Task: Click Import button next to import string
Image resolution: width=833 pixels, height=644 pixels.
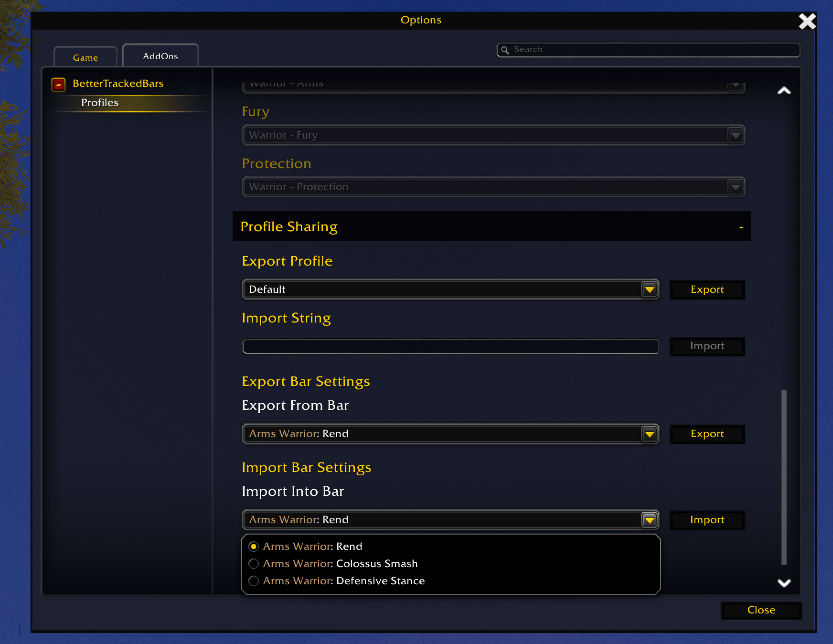Action: click(x=707, y=346)
